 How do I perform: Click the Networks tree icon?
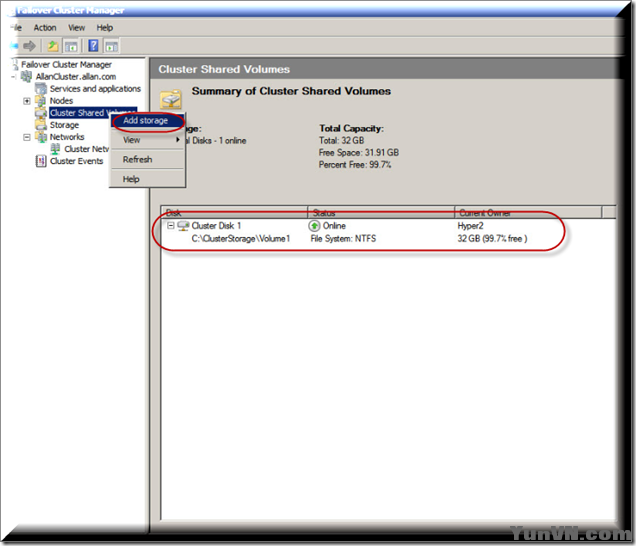pyautogui.click(x=41, y=137)
